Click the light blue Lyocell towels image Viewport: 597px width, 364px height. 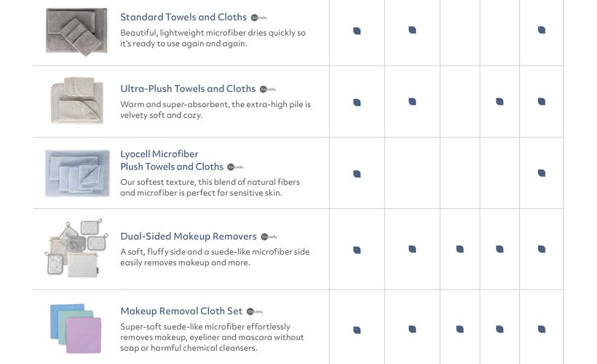[76, 173]
